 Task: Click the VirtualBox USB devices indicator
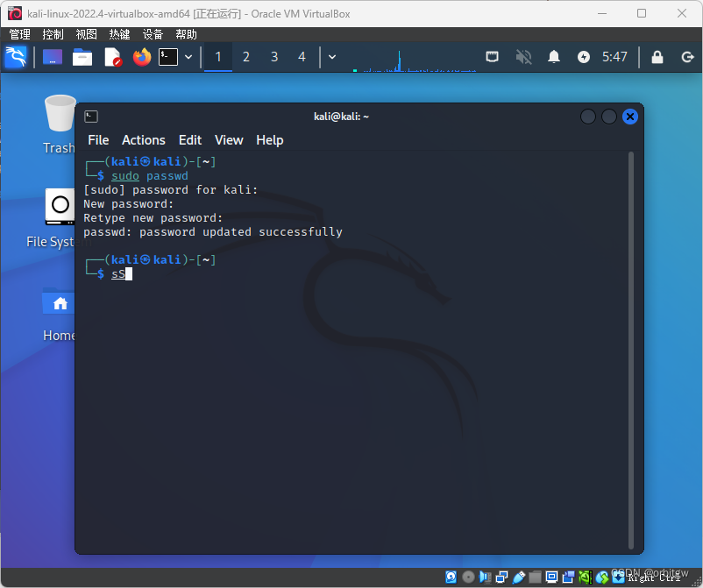coord(518,577)
